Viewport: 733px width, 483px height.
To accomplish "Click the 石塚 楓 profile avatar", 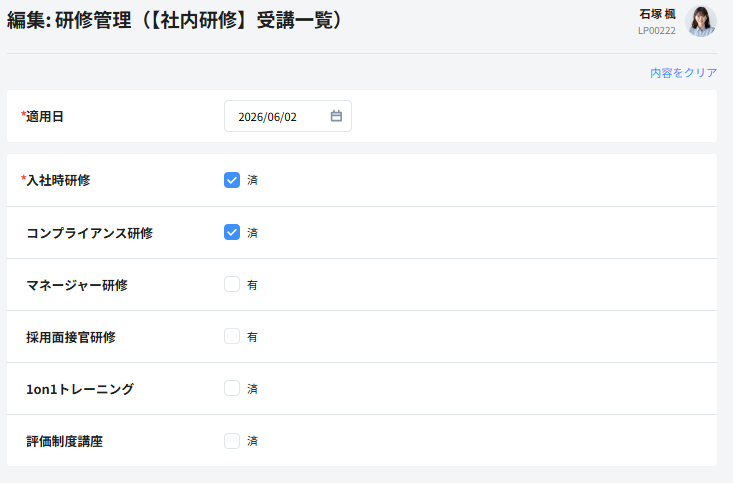I will pyautogui.click(x=701, y=21).
